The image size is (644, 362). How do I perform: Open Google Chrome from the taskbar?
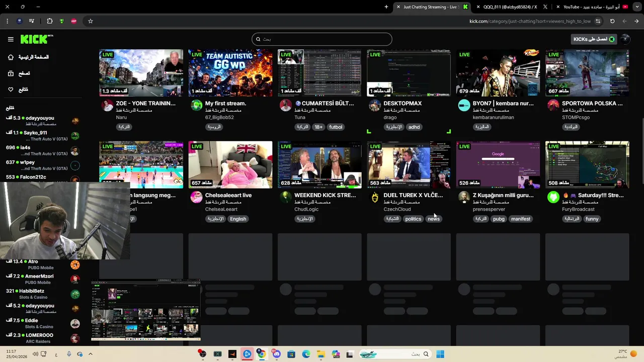point(262,354)
